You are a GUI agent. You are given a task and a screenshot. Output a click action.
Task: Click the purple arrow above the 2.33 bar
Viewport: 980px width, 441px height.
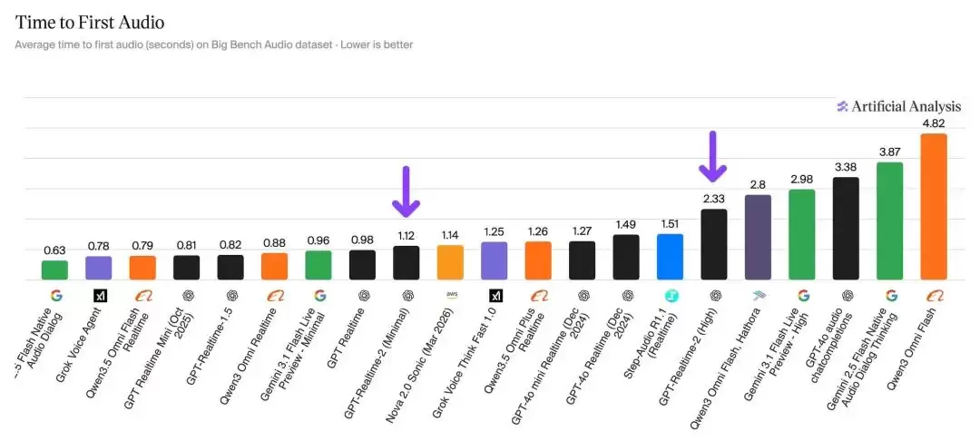coord(713,156)
